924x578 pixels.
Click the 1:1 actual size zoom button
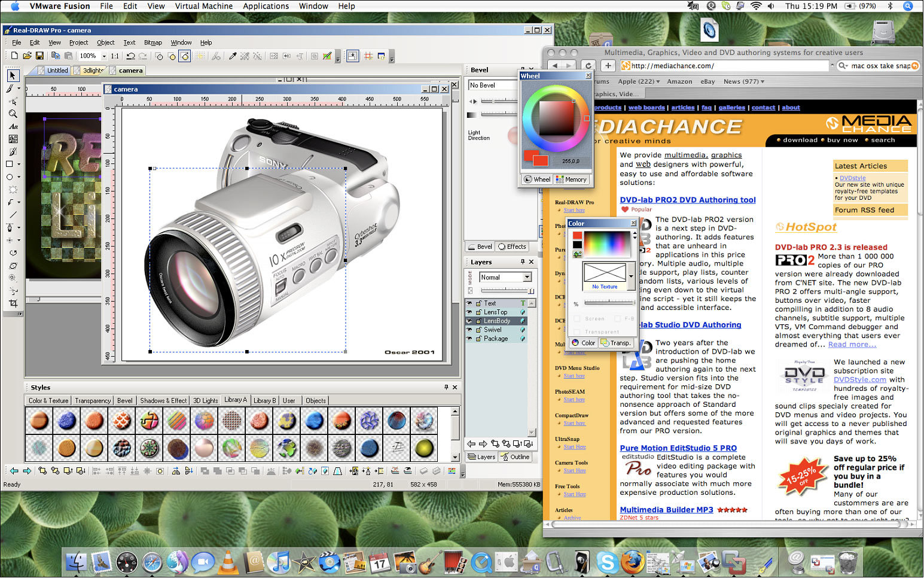pyautogui.click(x=115, y=56)
